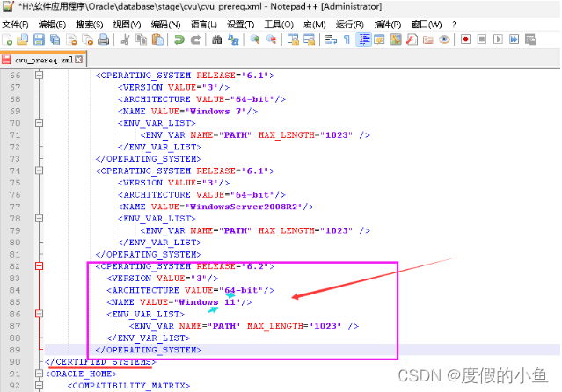Toggle file monitoring eye icon
The height and width of the screenshot is (392, 562).
pos(444,40)
